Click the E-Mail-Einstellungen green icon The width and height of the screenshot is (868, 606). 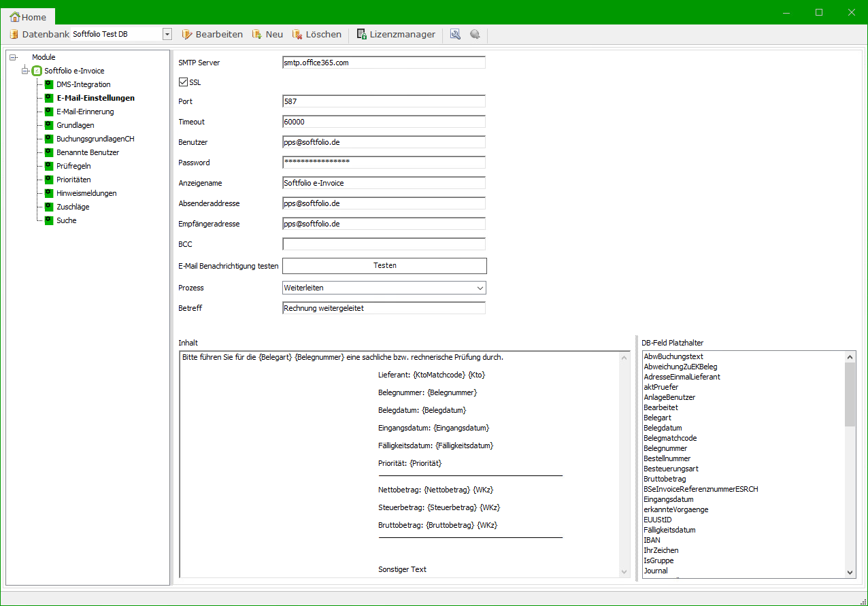(x=49, y=98)
